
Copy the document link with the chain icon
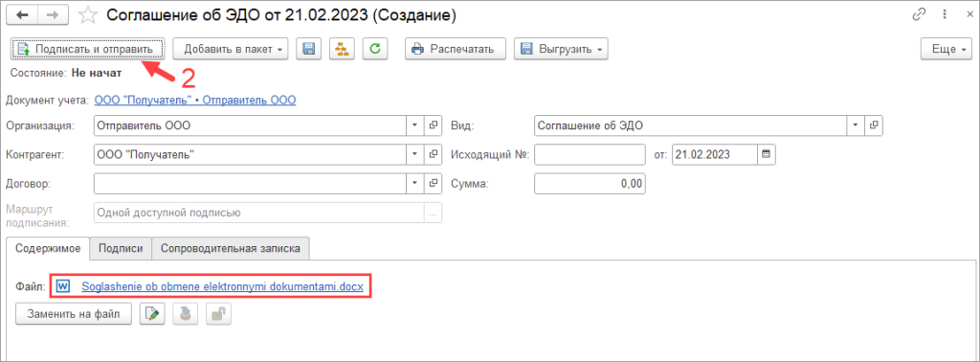click(920, 15)
